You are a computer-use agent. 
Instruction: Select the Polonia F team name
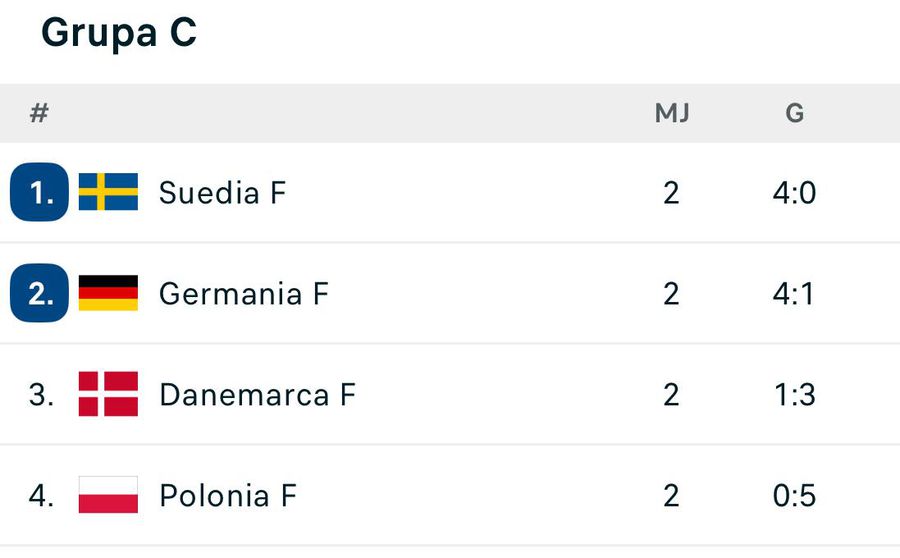pos(228,495)
